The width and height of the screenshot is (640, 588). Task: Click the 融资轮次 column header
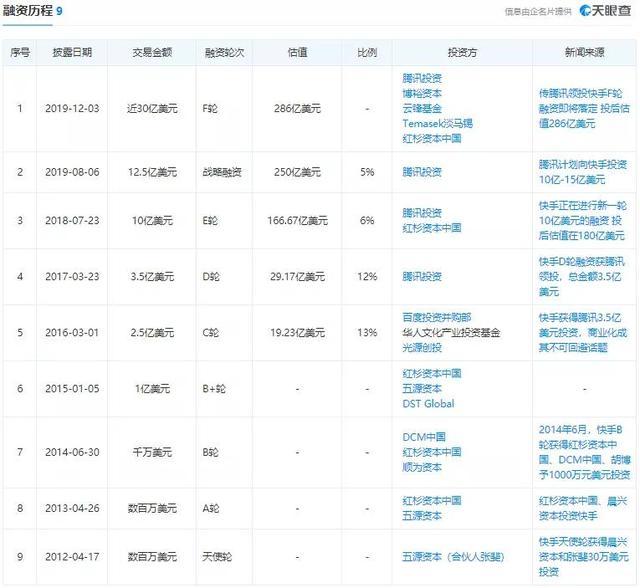(224, 52)
